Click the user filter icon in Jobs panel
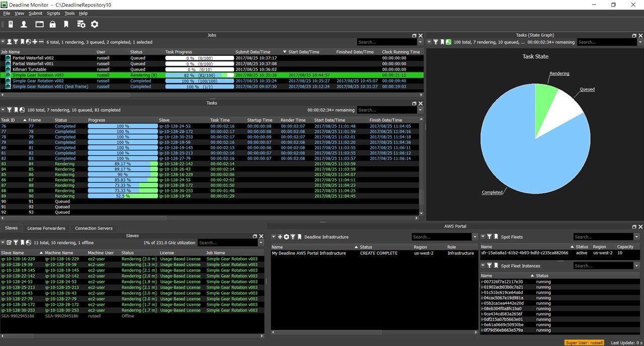This screenshot has height=346, width=644. click(x=9, y=42)
